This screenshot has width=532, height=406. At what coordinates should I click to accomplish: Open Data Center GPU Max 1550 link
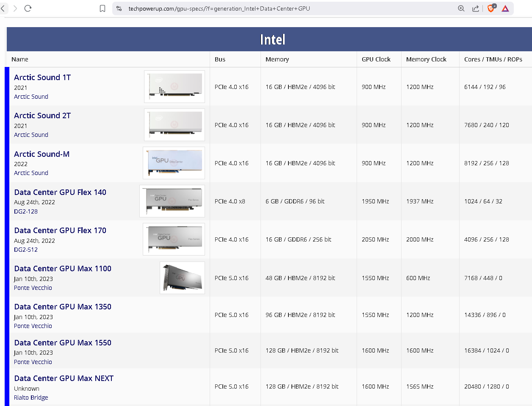(x=63, y=343)
